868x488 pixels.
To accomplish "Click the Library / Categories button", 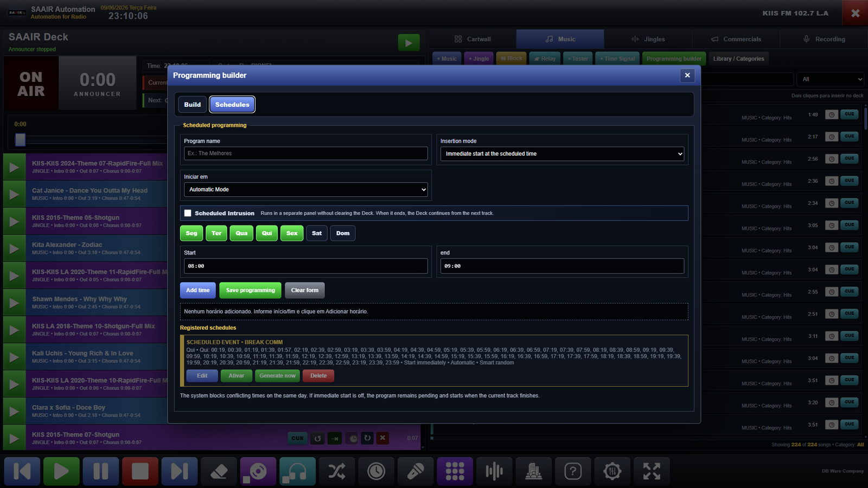I will tap(738, 59).
